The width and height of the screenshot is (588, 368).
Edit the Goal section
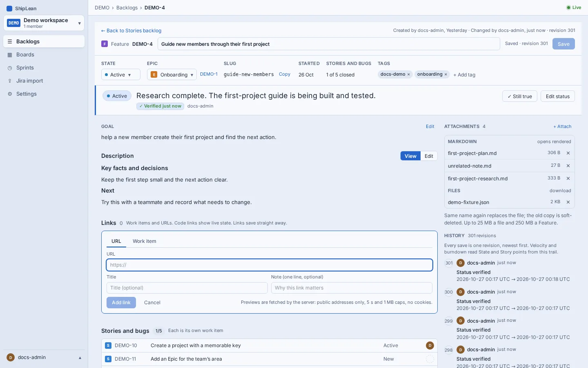click(430, 126)
